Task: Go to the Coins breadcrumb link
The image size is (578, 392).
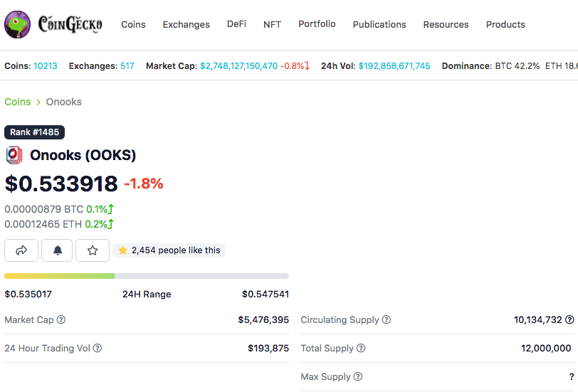Action: tap(18, 102)
